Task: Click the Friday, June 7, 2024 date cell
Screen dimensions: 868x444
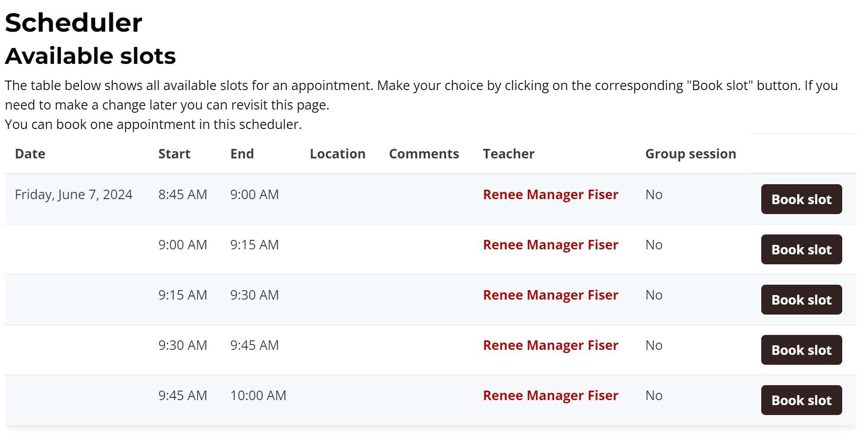Action: 74,195
